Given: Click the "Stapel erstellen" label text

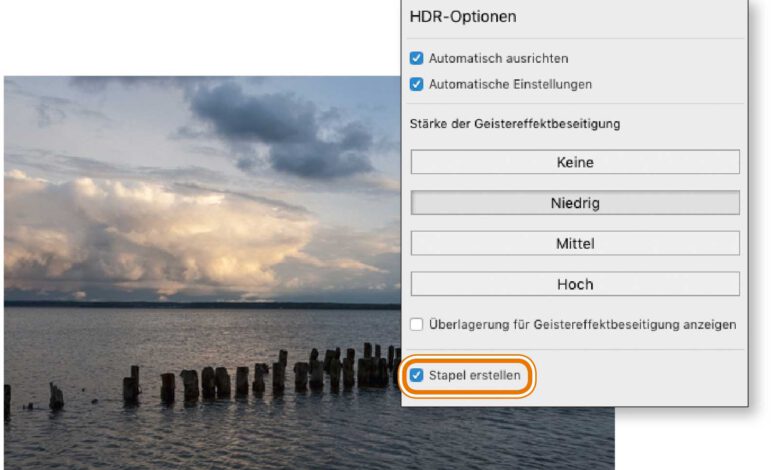Looking at the screenshot, I should (474, 376).
